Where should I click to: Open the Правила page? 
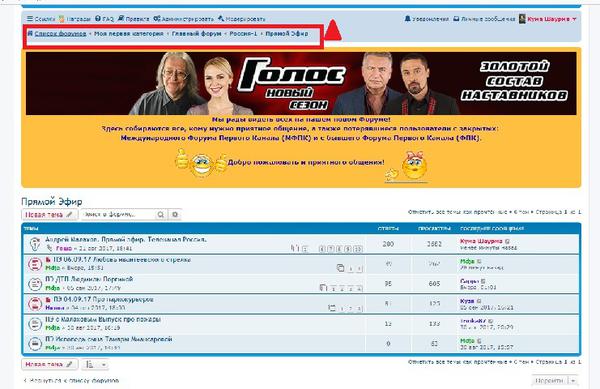(134, 19)
